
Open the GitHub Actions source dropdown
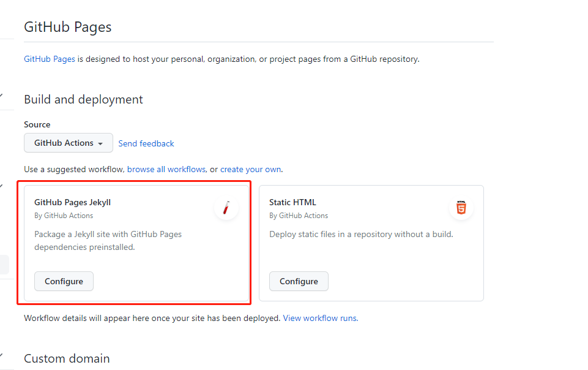tap(69, 143)
